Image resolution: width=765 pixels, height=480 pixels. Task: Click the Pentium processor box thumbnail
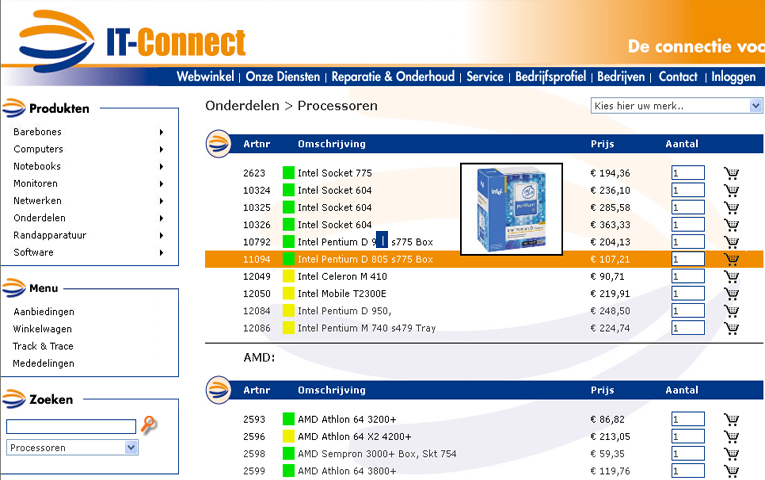pos(511,209)
